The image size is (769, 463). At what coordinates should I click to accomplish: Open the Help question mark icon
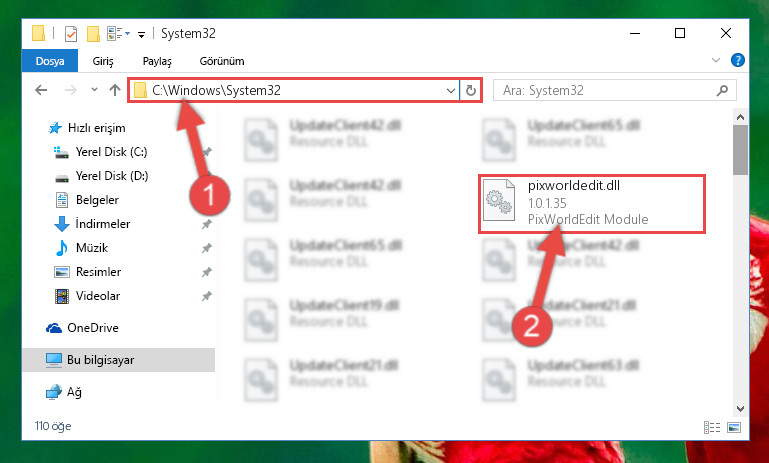point(737,60)
